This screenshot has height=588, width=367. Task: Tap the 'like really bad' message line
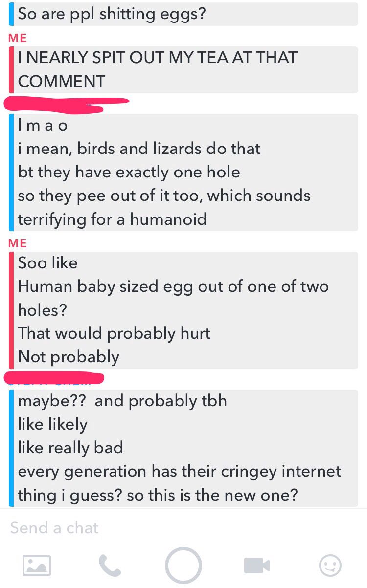tap(70, 448)
